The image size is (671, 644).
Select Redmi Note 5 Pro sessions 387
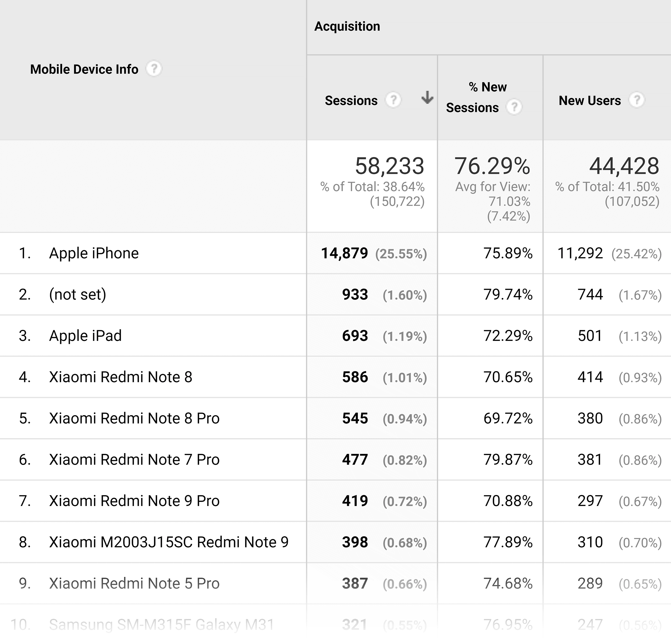(355, 583)
